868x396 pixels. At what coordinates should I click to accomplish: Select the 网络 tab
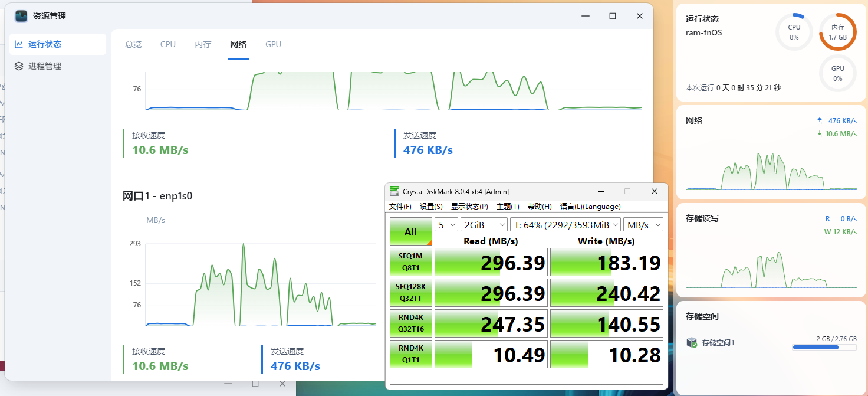[x=238, y=44]
